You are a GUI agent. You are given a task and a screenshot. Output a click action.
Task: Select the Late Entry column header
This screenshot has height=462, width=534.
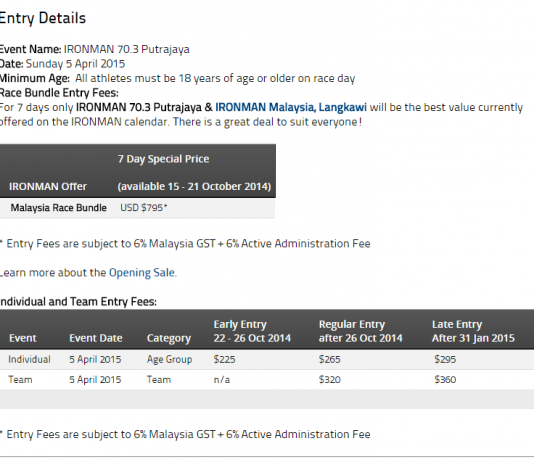(473, 331)
